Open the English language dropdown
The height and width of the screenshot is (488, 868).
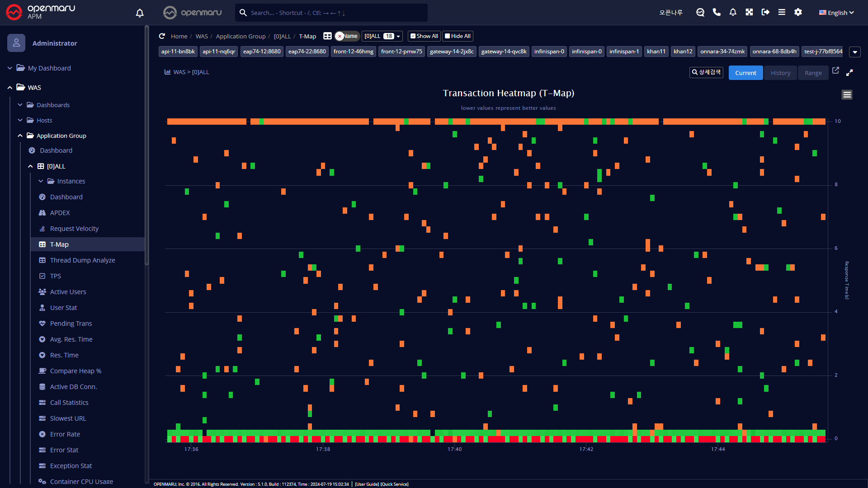pos(836,13)
